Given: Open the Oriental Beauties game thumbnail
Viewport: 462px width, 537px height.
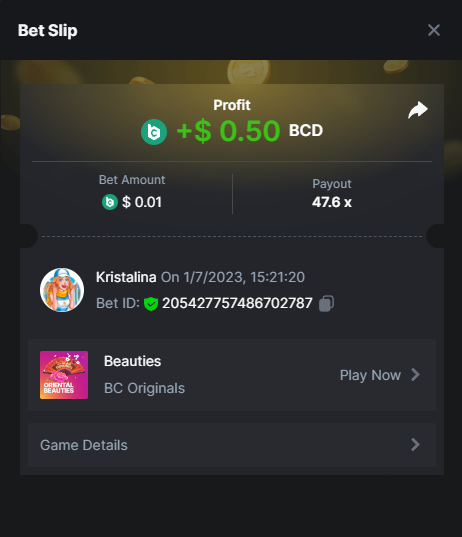Looking at the screenshot, I should (64, 375).
